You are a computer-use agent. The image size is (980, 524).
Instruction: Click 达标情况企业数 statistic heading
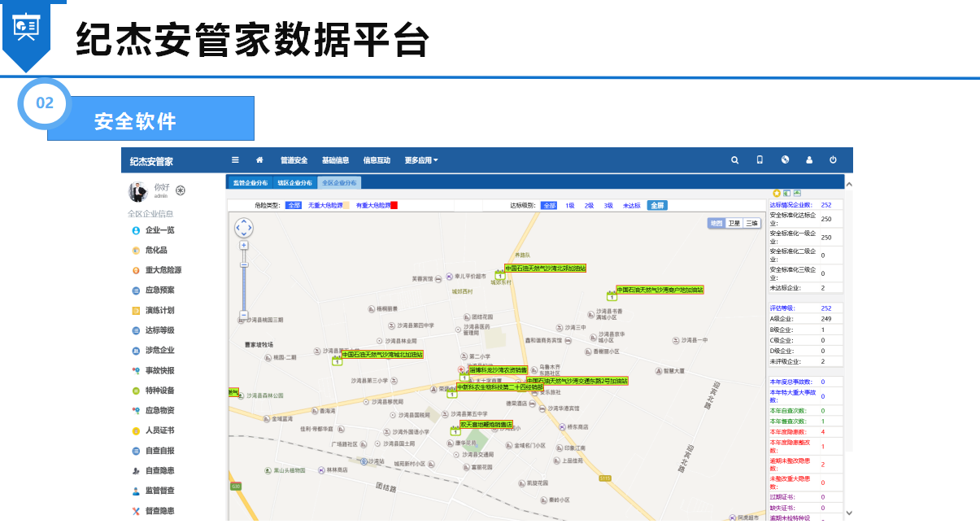pos(791,205)
